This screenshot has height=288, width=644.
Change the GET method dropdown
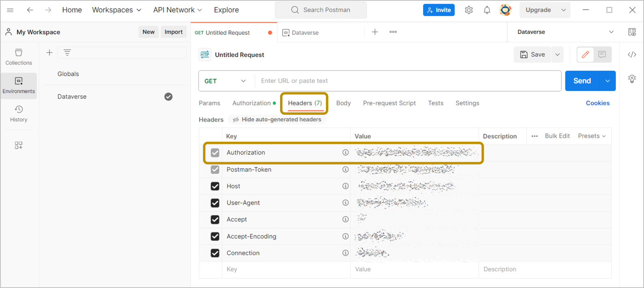pos(225,81)
